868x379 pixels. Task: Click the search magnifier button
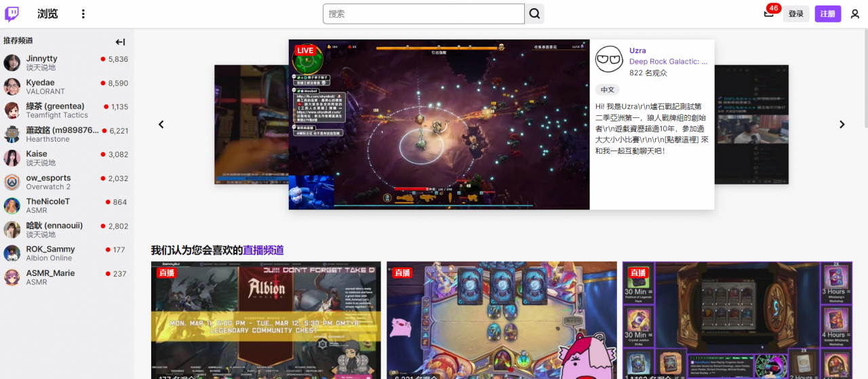pyautogui.click(x=534, y=14)
